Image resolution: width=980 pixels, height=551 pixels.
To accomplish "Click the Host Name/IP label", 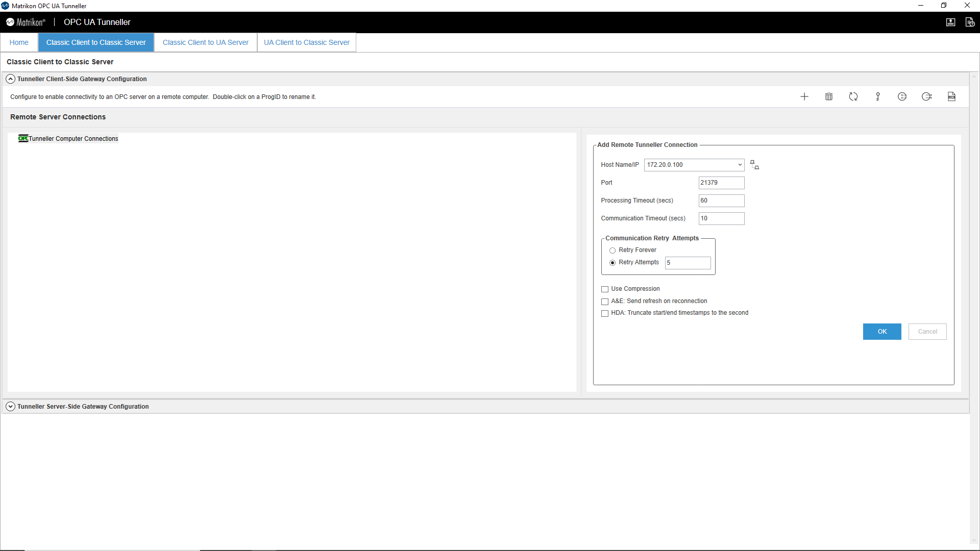I will tap(620, 165).
